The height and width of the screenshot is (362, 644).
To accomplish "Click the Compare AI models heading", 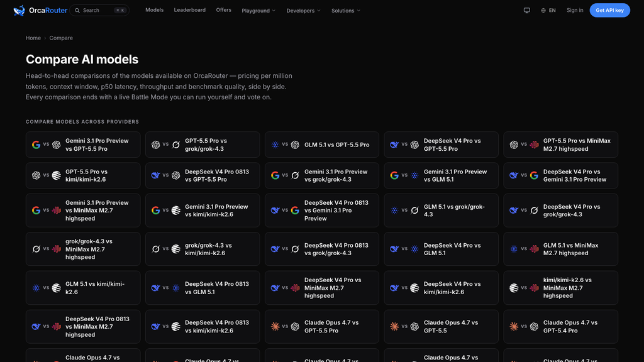I will click(82, 59).
